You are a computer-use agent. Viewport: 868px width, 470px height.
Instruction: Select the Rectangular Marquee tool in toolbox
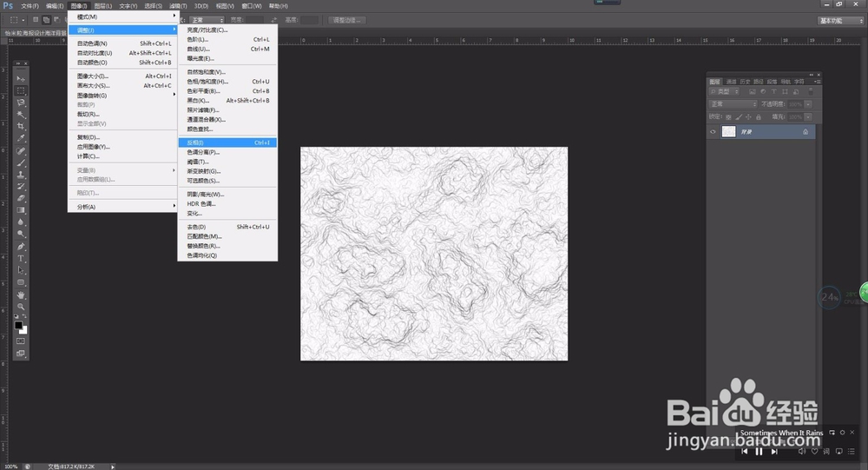coord(21,91)
